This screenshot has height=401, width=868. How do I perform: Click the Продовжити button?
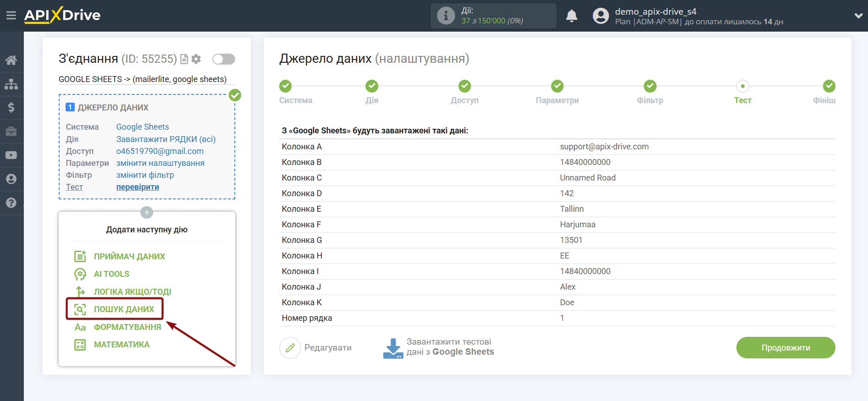[785, 348]
